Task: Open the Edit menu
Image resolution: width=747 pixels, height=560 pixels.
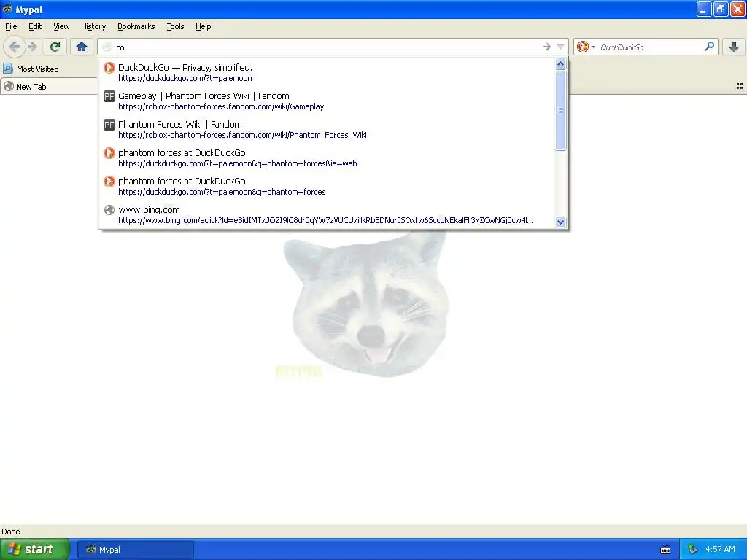Action: point(35,26)
